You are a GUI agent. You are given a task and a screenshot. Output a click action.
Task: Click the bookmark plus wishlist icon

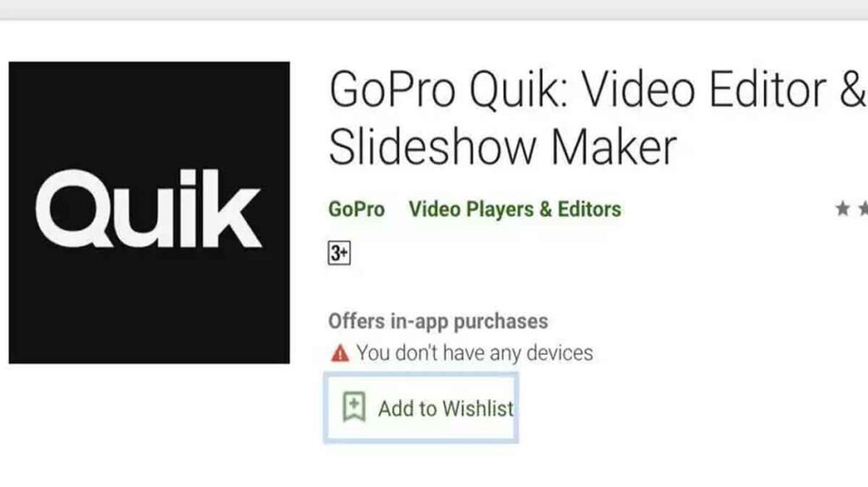(353, 407)
